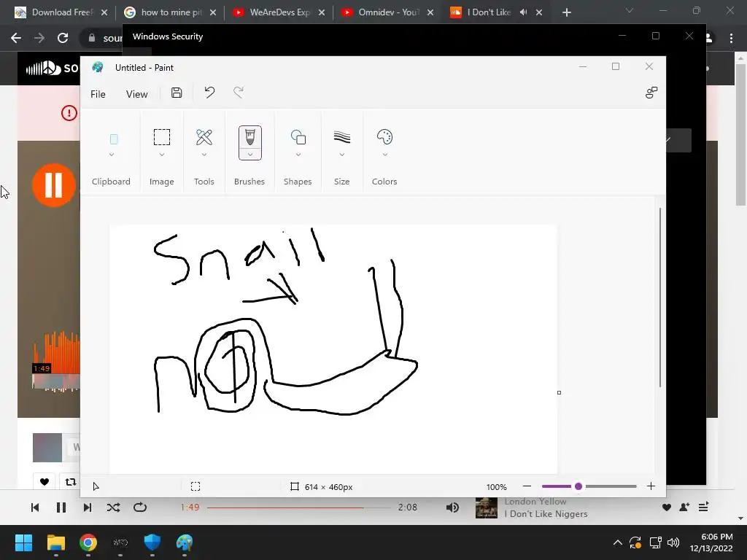
Task: Switch to the Download Free tab
Action: pos(62,12)
